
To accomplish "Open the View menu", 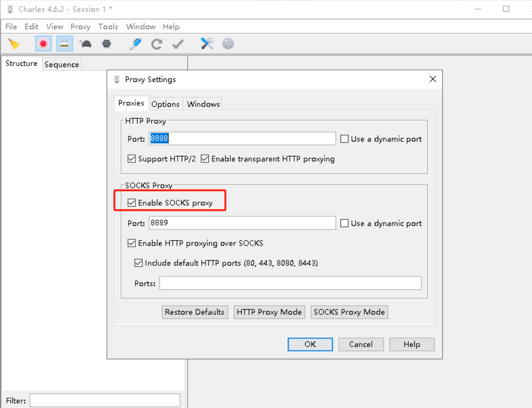I will coord(55,26).
